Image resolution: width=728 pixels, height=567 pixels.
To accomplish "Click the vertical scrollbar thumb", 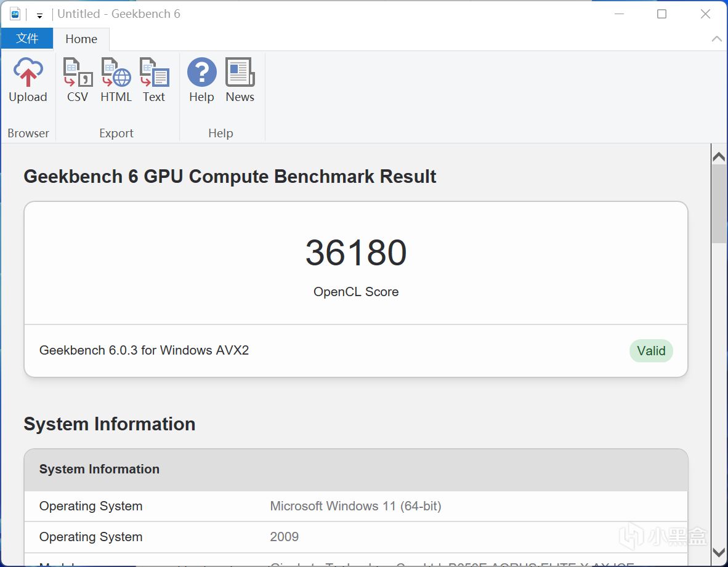I will (x=719, y=203).
